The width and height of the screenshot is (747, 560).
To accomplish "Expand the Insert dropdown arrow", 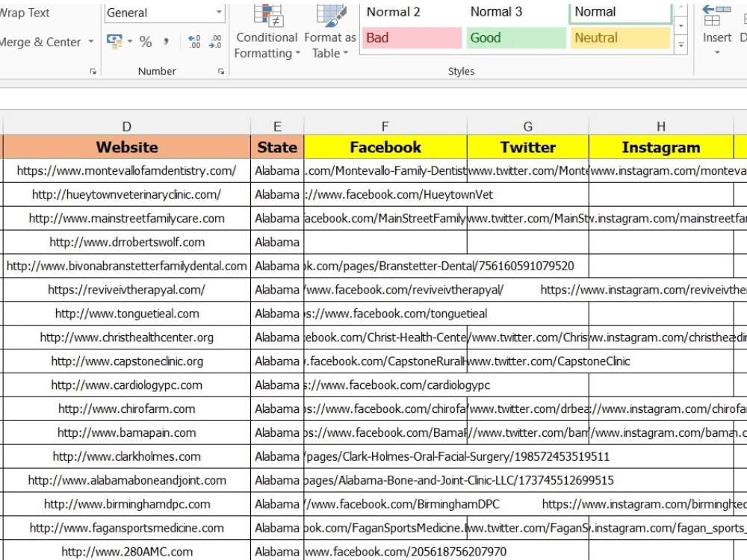I will tap(717, 52).
